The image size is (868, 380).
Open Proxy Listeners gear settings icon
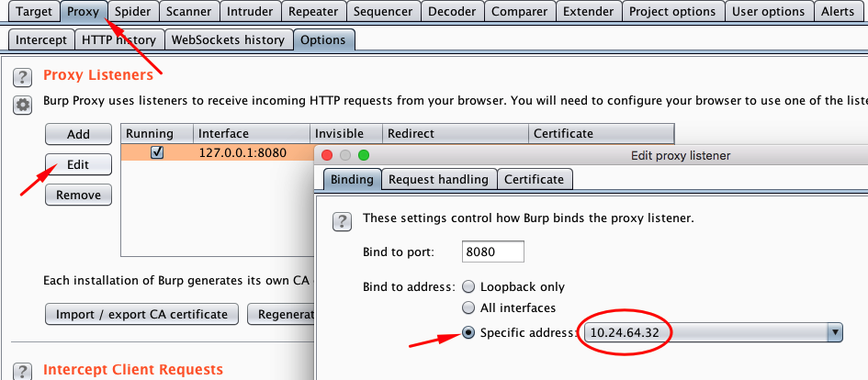tap(22, 105)
